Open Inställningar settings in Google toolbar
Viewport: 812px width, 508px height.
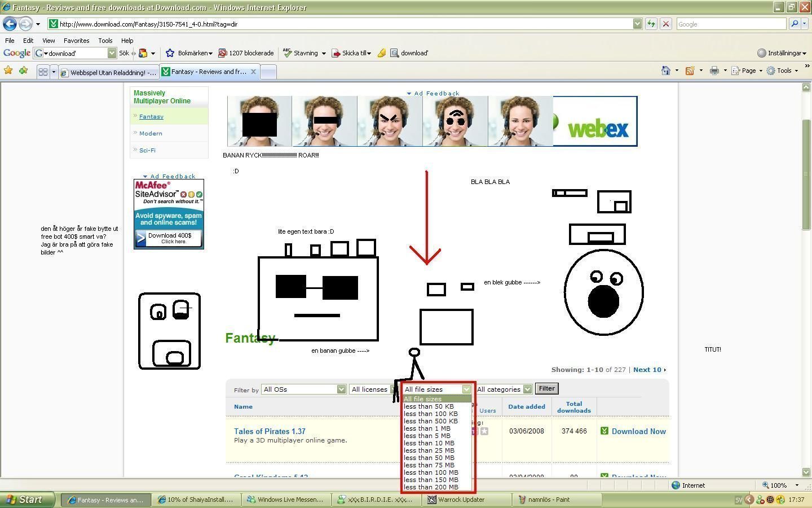(782, 53)
